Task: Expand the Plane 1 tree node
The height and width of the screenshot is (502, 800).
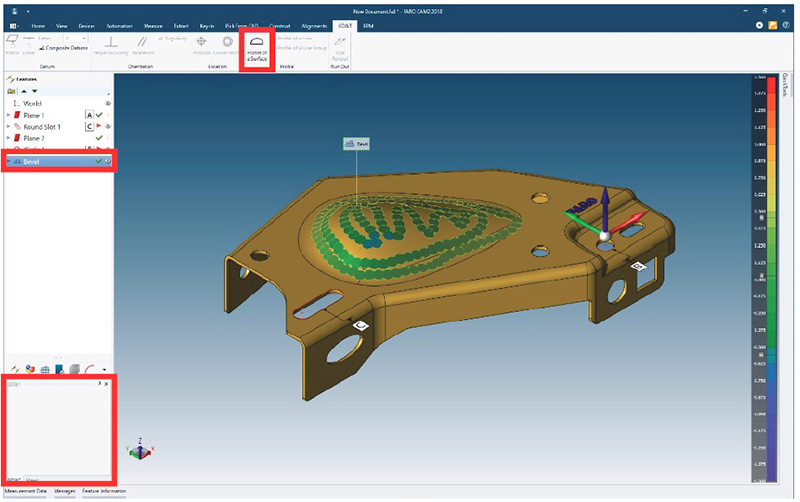Action: (8, 115)
